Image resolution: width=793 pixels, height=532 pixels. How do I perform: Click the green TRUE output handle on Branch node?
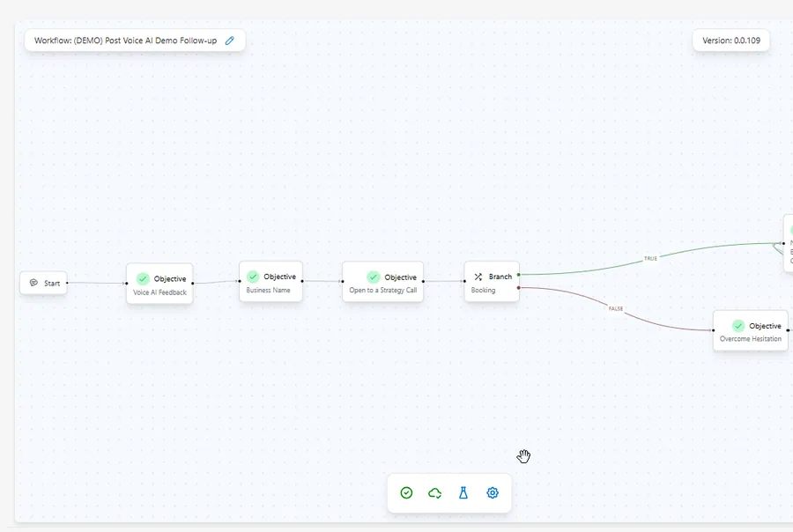[519, 275]
